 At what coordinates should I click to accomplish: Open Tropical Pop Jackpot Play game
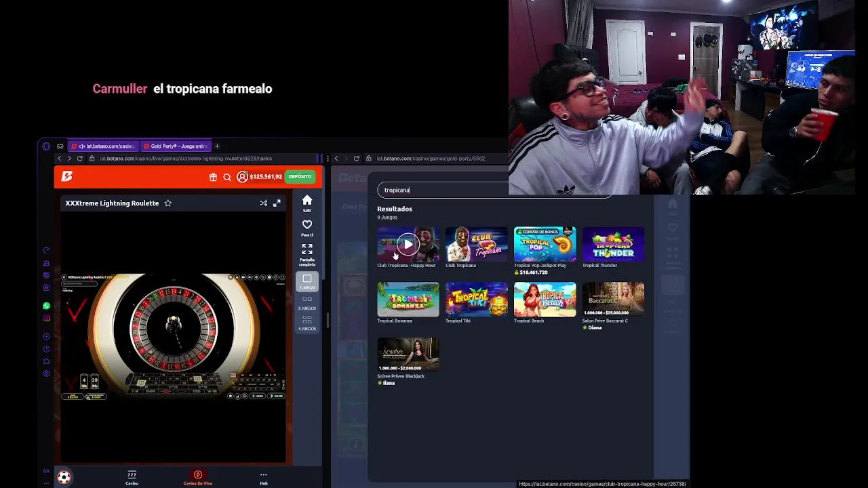pos(545,244)
